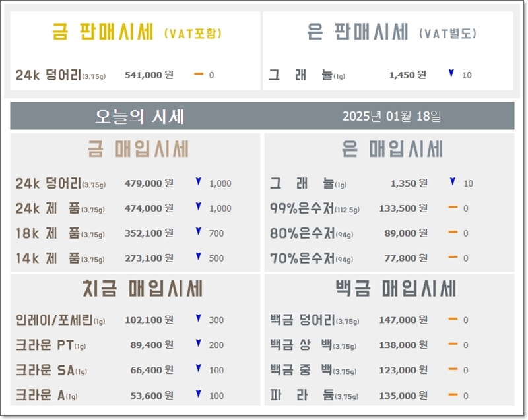Click the orange dash in the 백금 상백 row
This screenshot has width=528, height=420.
pos(453,344)
